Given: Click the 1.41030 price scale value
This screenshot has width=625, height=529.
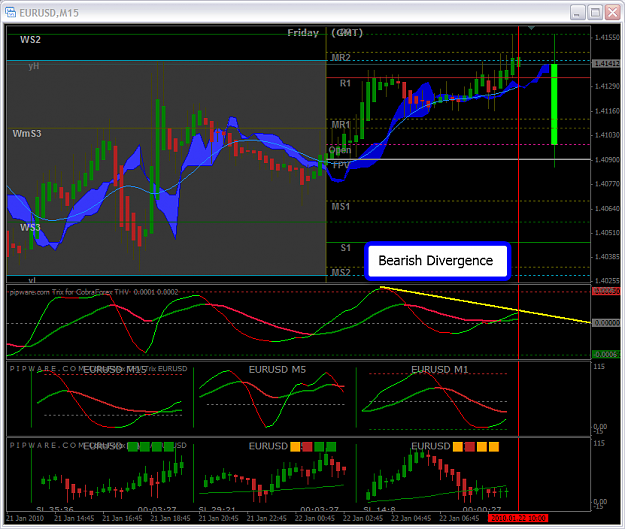Looking at the screenshot, I should (607, 135).
